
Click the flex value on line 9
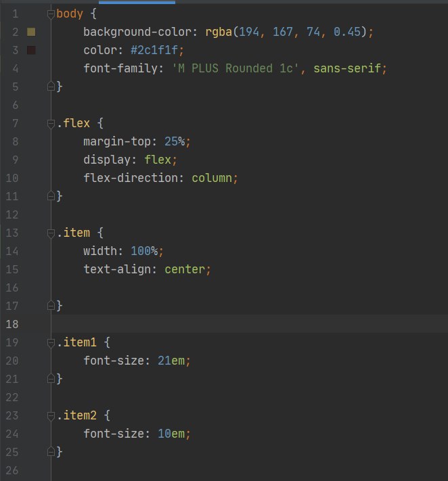coord(158,160)
